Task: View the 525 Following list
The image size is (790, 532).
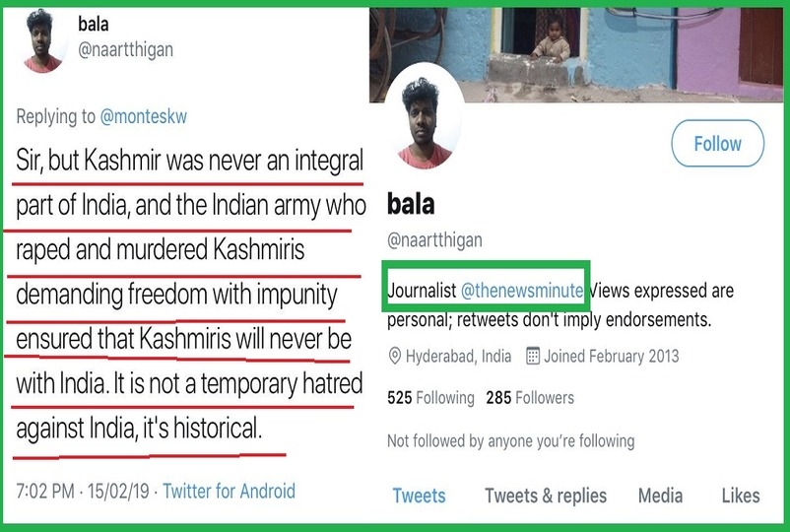Action: pos(430,398)
